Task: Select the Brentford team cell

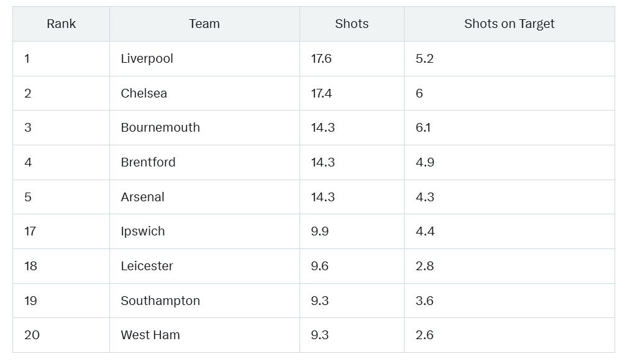Action: pyautogui.click(x=204, y=162)
